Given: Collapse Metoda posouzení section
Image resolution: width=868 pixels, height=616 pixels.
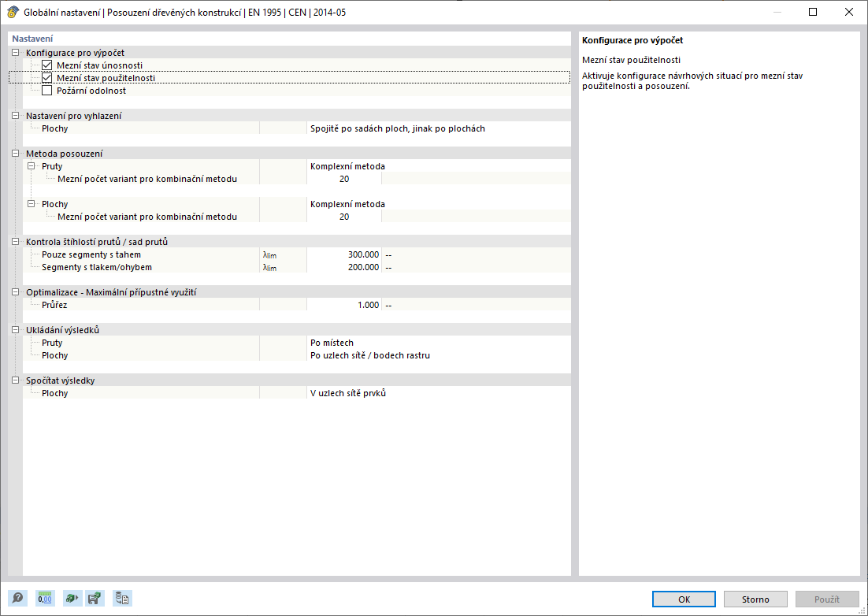Looking at the screenshot, I should [16, 154].
